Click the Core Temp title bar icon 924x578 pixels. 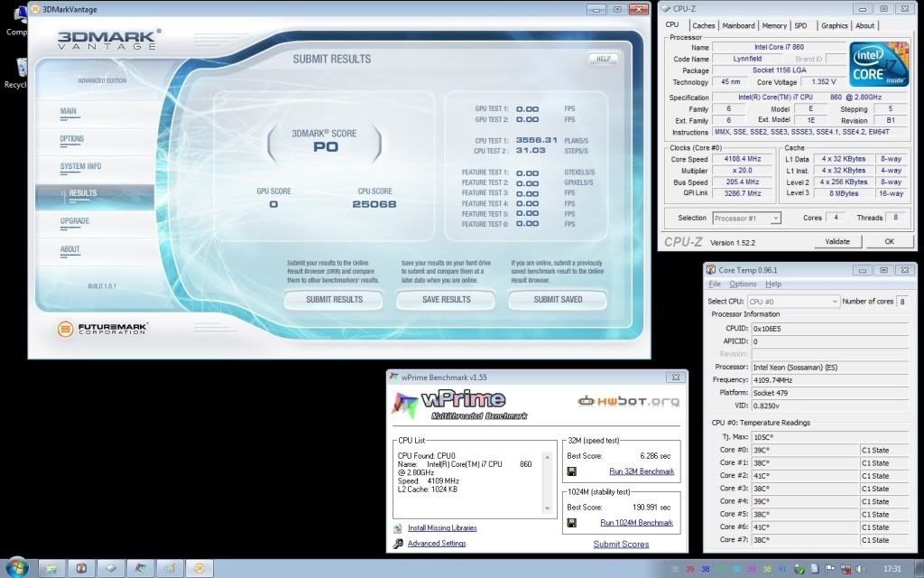tap(711, 270)
